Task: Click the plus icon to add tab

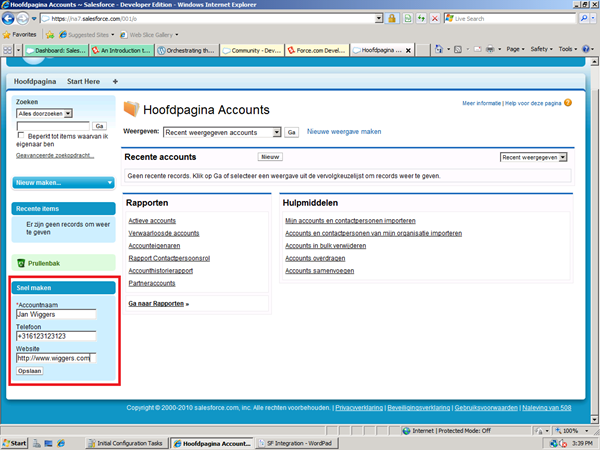Action: tap(115, 82)
